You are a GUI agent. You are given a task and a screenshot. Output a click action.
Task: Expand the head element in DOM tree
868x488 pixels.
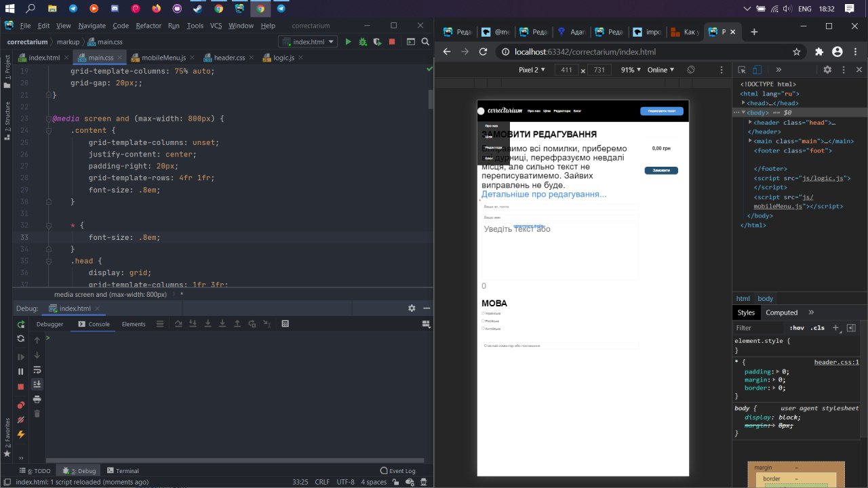[x=744, y=103]
